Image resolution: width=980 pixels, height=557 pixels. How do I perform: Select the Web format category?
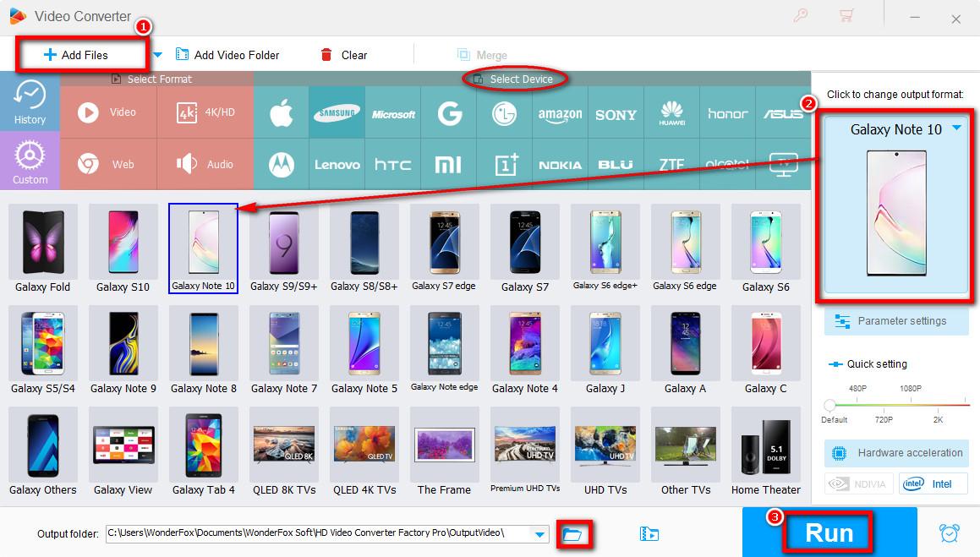coord(108,164)
